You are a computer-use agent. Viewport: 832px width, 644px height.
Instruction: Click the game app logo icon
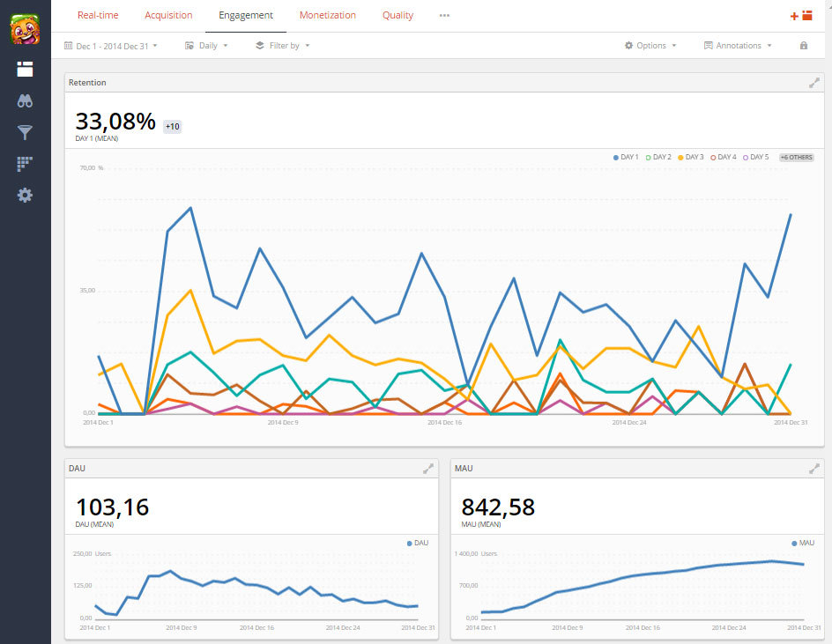tap(25, 29)
